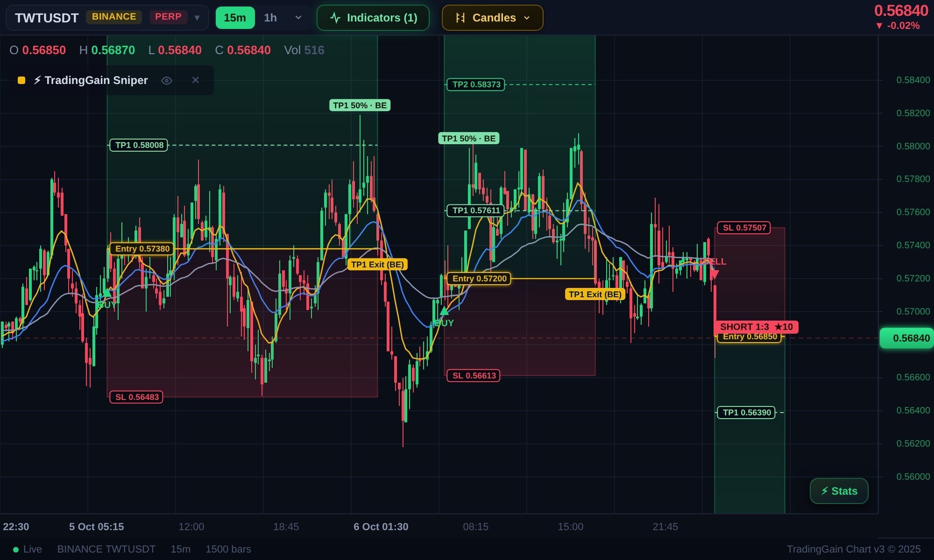934x560 pixels.
Task: Open the TWTUSDT symbol dropdown arrow
Action: [197, 18]
